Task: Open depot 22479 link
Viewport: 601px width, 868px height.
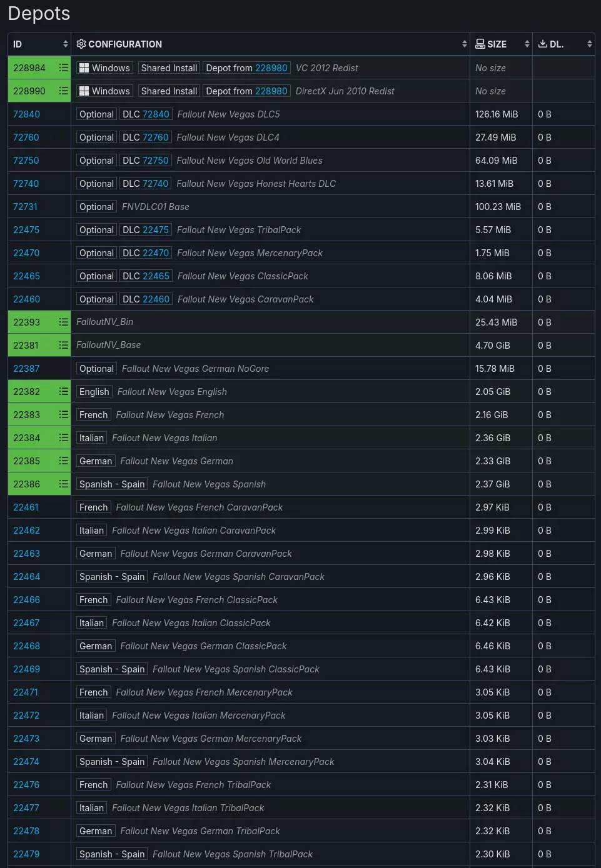Action: [26, 854]
